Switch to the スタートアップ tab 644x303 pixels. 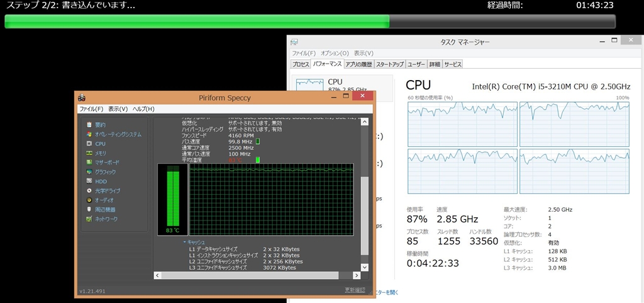[390, 64]
